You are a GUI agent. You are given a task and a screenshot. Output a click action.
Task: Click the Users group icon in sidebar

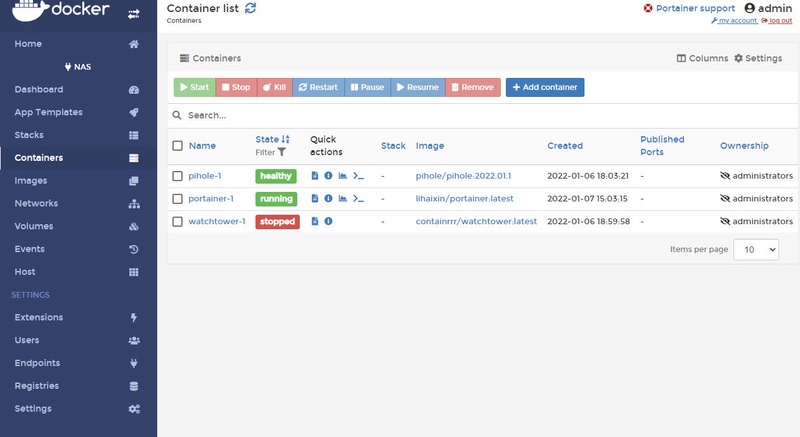point(134,341)
